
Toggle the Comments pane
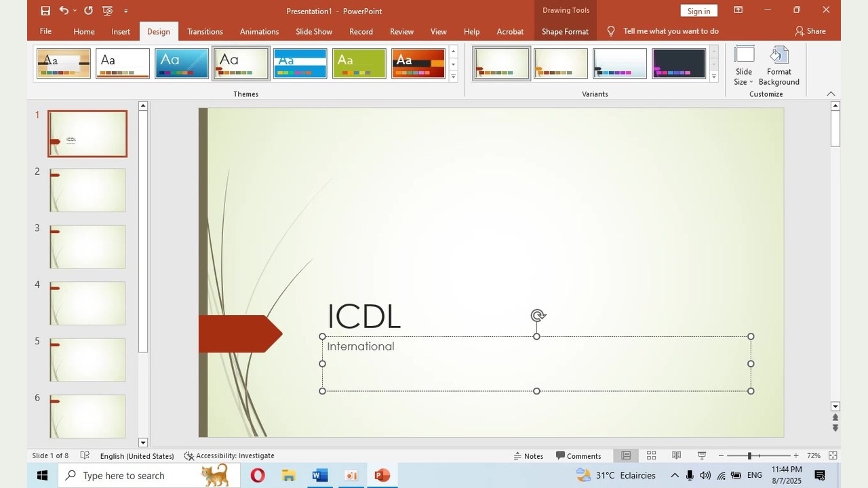point(578,456)
